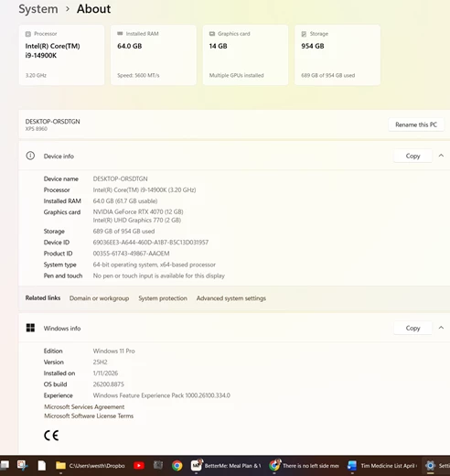Select the Storage 954 GB card
Image resolution: width=450 pixels, height=476 pixels.
(x=337, y=55)
